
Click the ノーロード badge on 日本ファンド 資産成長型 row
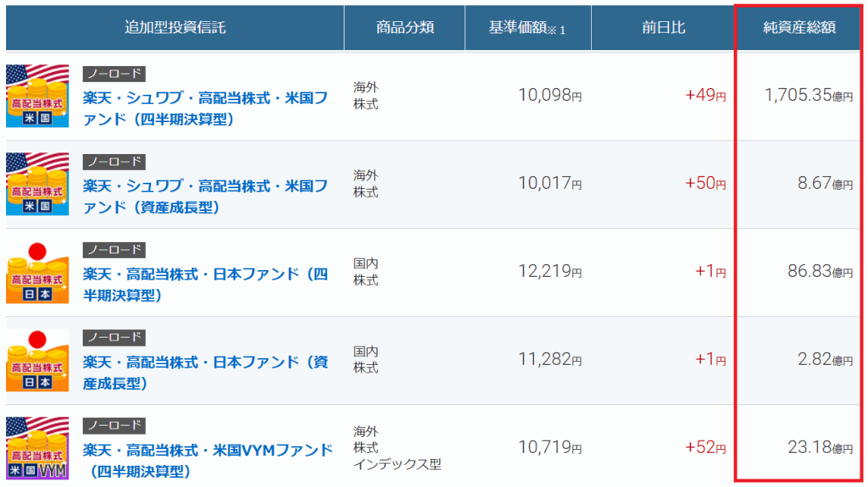(x=114, y=338)
